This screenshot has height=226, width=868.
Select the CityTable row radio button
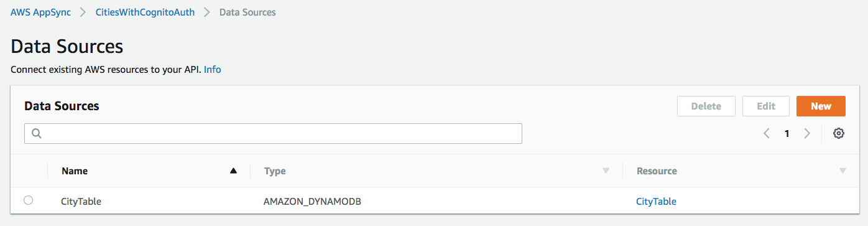[x=28, y=200]
